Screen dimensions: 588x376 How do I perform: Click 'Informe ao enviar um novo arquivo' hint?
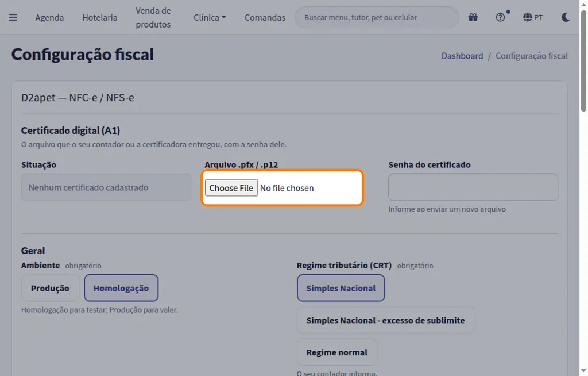click(x=447, y=209)
